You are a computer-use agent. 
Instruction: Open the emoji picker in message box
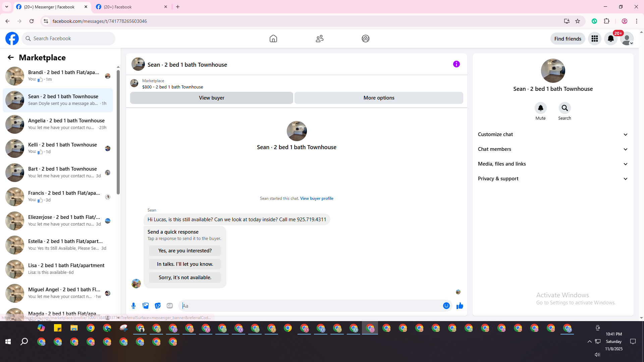coord(446,306)
